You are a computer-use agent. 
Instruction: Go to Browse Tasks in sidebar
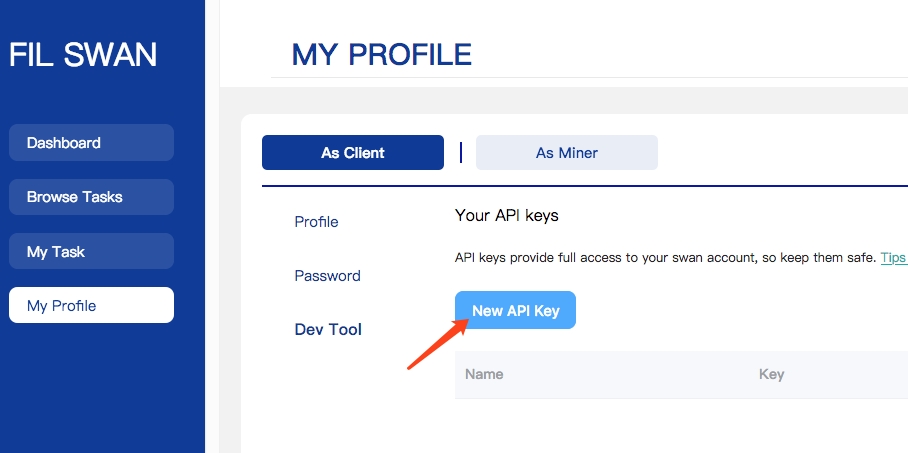(x=91, y=197)
